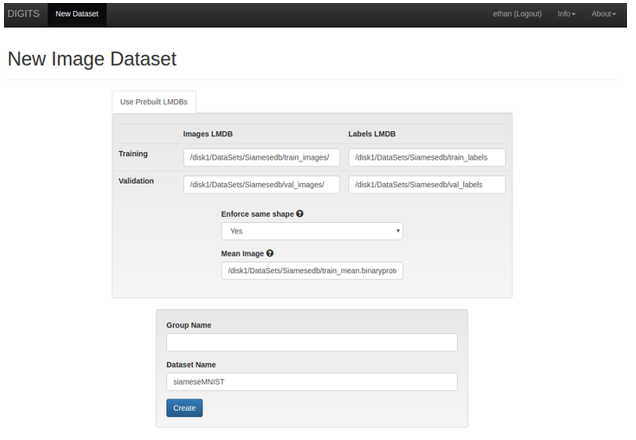
Task: Go to DIGITS home via brand logo
Action: pos(23,14)
